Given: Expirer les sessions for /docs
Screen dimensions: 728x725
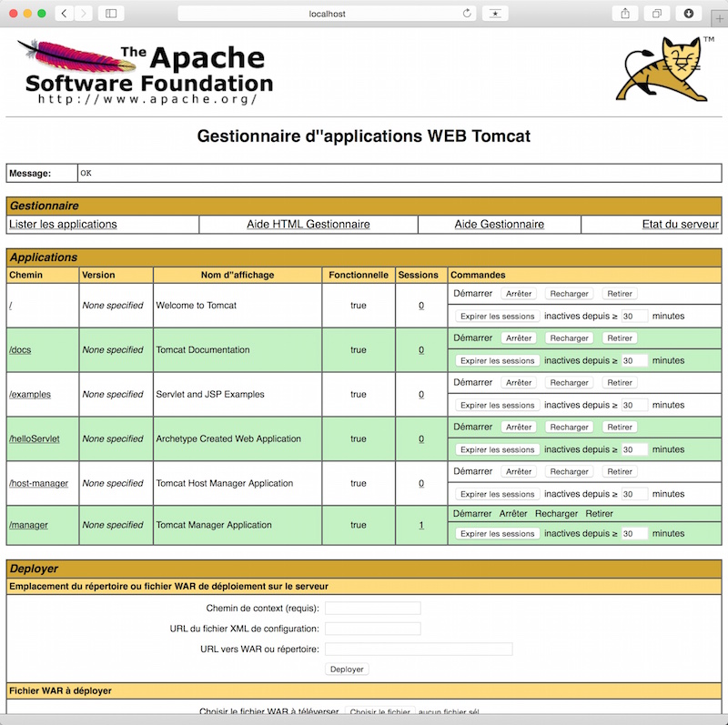Looking at the screenshot, I should click(x=497, y=361).
